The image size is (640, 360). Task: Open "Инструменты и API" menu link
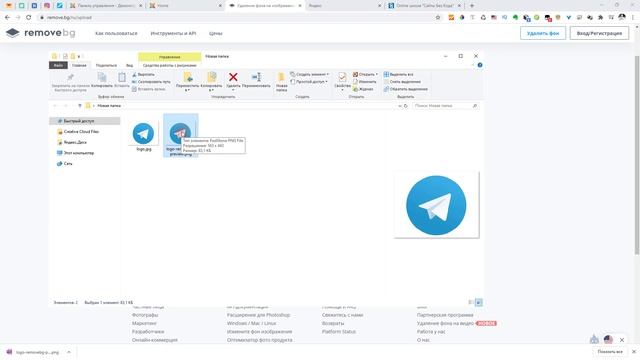point(173,33)
